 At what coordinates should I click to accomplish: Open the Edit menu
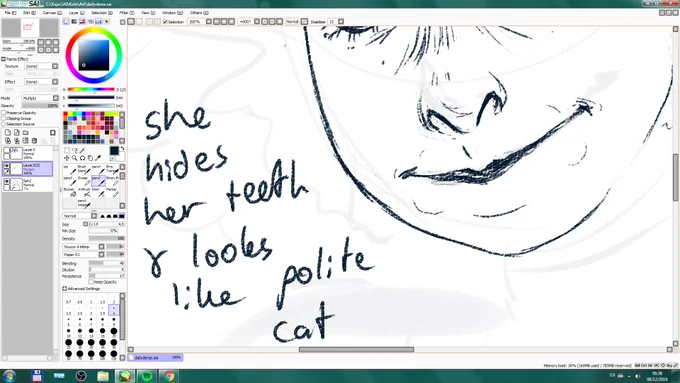coord(29,13)
